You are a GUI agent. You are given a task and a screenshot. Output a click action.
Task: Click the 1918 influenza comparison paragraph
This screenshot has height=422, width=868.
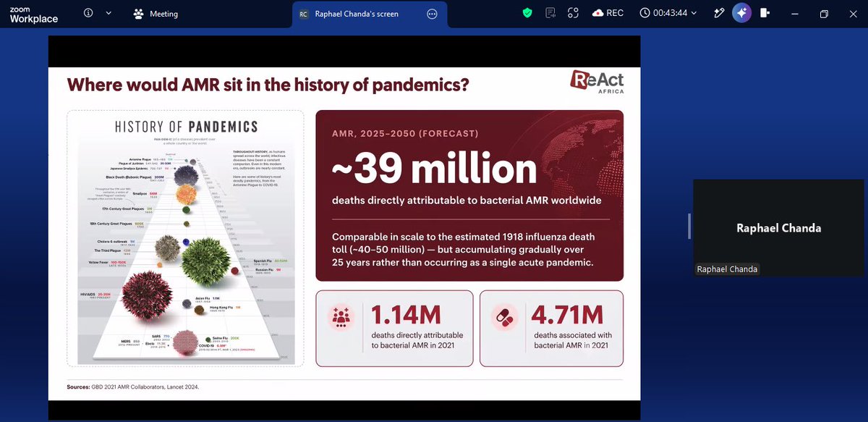[x=463, y=250]
